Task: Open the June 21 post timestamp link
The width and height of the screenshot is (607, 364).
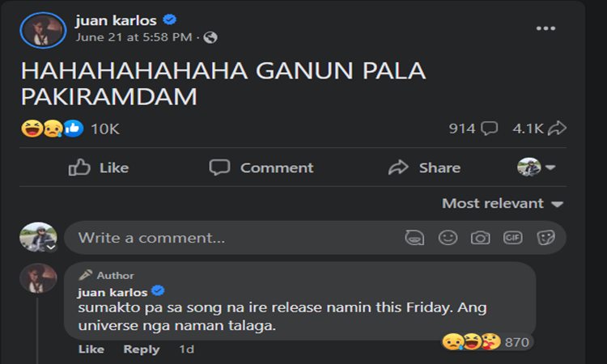Action: (x=134, y=37)
